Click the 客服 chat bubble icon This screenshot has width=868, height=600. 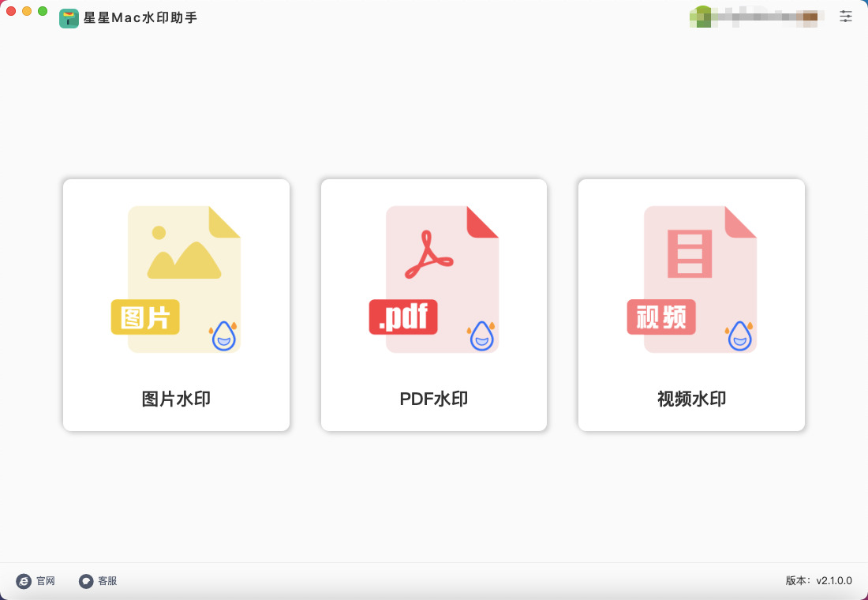click(86, 581)
